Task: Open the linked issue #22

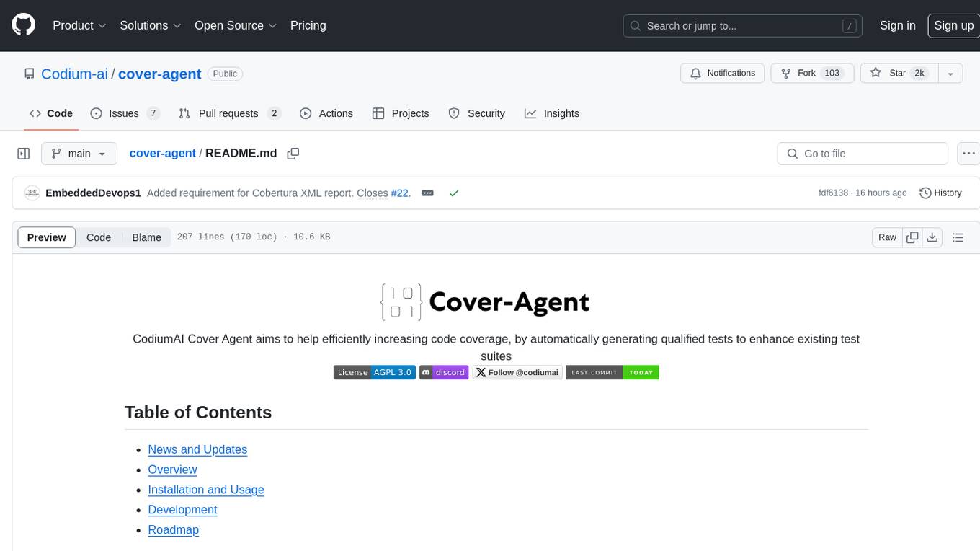Action: click(399, 193)
